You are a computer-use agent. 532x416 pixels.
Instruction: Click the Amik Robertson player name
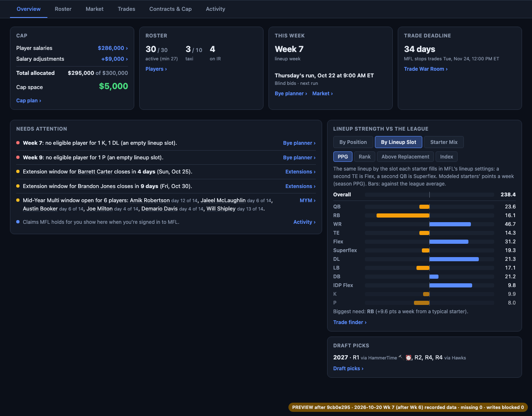click(150, 201)
